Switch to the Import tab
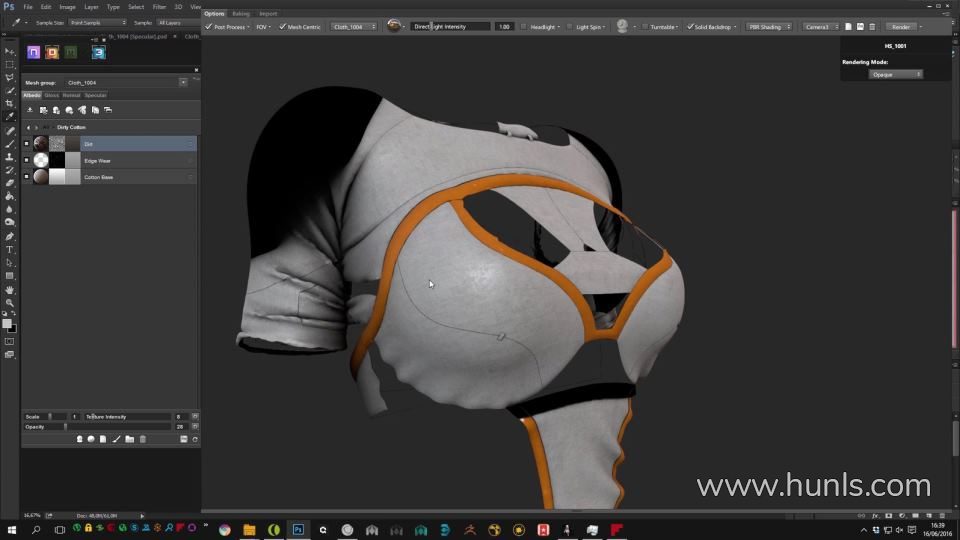Viewport: 960px width, 540px height. pyautogui.click(x=268, y=13)
